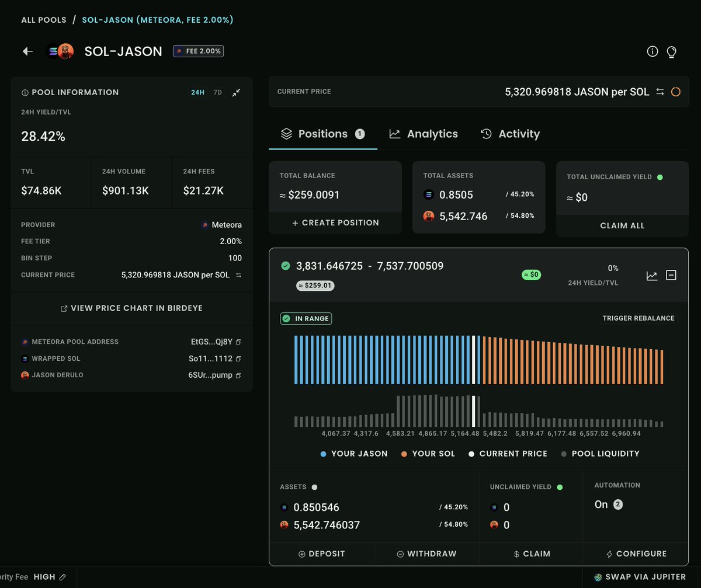Click the lightbulb tips icon
This screenshot has height=588, width=701.
(x=672, y=51)
